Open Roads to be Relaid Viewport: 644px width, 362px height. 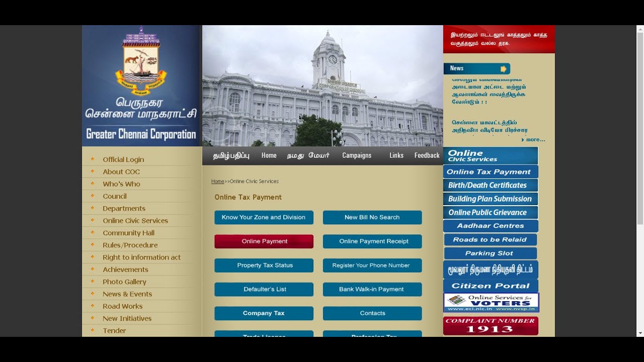(x=491, y=240)
